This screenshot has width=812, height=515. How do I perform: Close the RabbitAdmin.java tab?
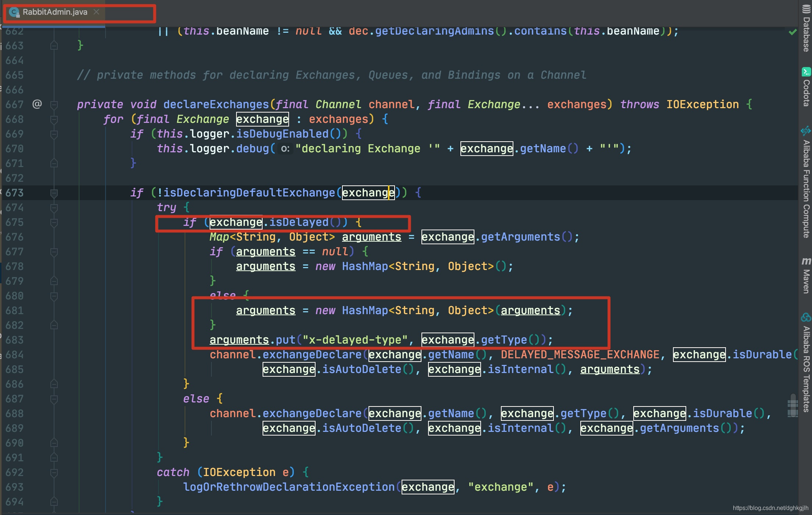(96, 12)
